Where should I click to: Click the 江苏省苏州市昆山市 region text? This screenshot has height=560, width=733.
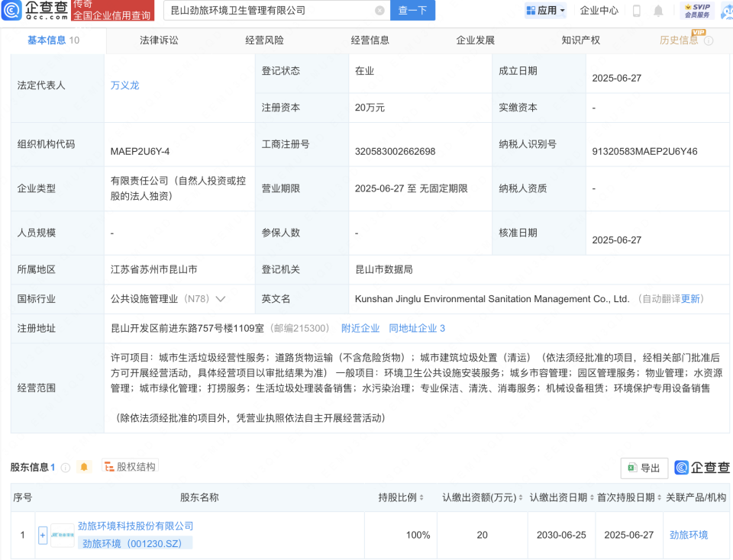tap(153, 269)
